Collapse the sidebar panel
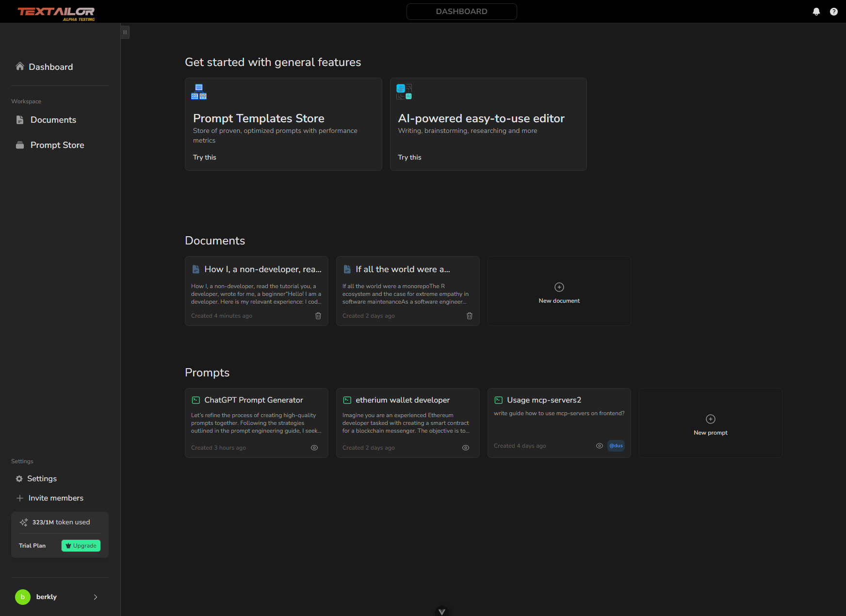Screen dimensions: 846x616 pos(125,32)
